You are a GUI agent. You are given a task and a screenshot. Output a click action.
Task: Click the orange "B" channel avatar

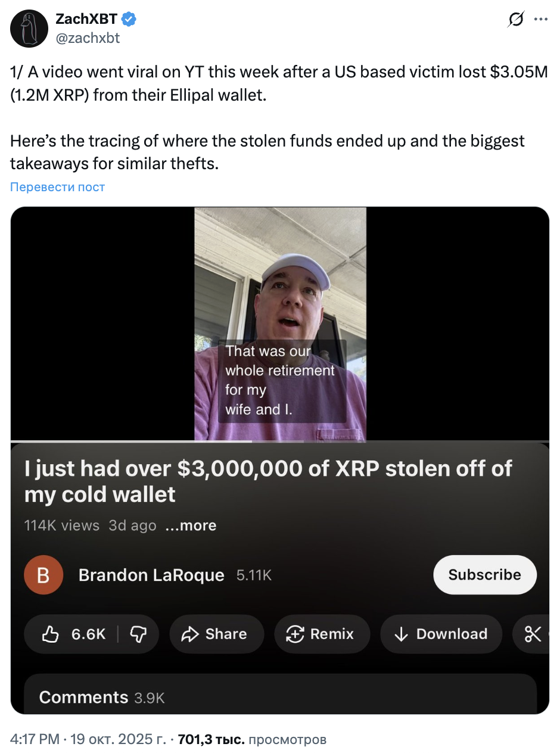click(43, 575)
